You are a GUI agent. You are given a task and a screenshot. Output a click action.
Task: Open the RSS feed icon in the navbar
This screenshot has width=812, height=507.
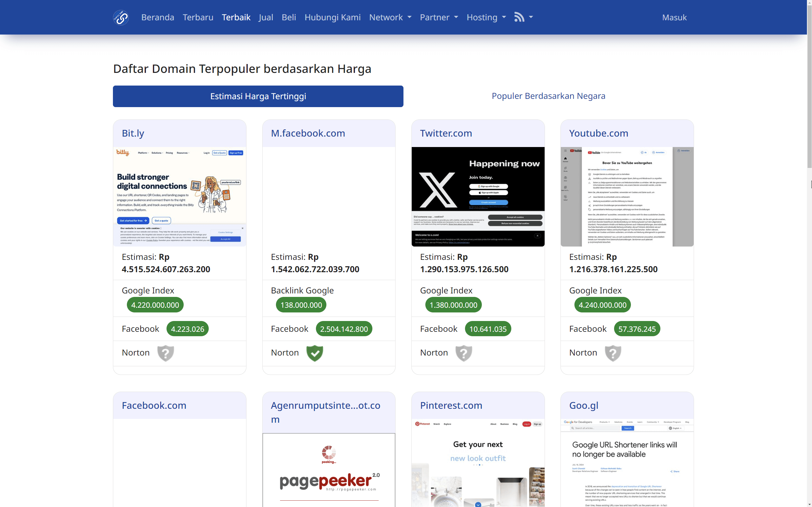tap(520, 16)
